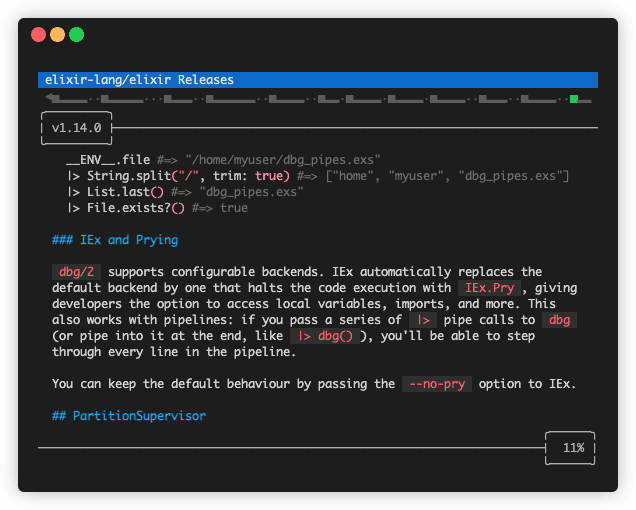Select the '--no-pry' option code
The width and height of the screenshot is (636, 510).
[x=437, y=384]
